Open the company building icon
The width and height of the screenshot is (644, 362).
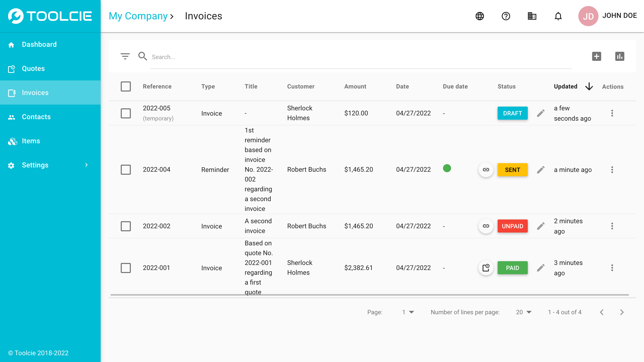(x=532, y=16)
